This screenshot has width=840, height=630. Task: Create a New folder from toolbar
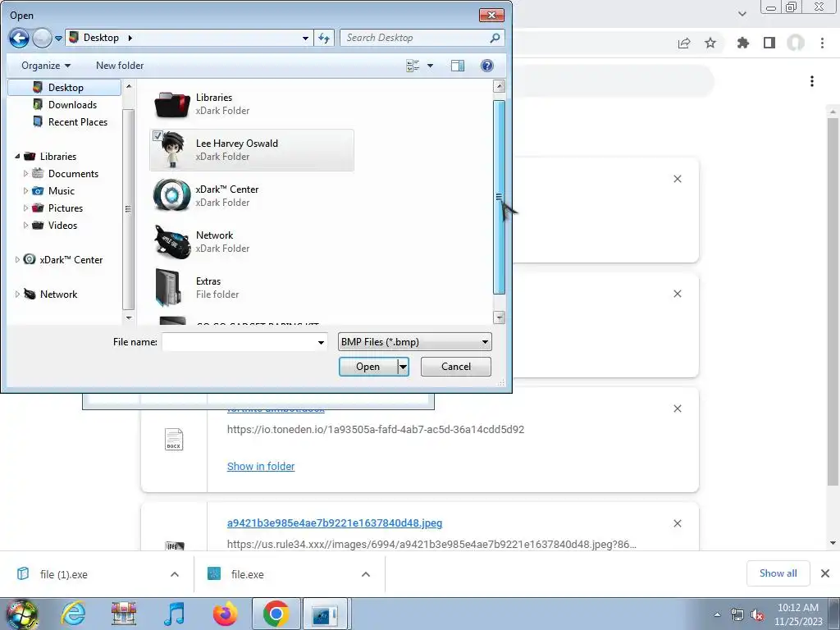point(120,66)
